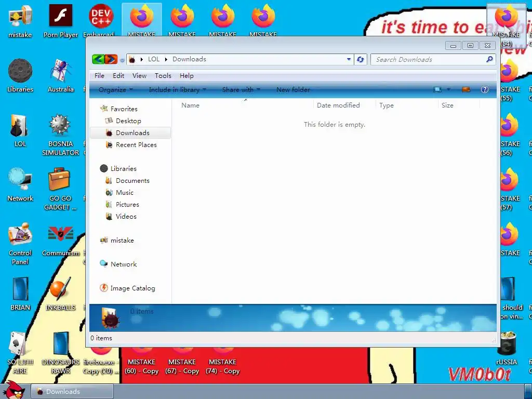This screenshot has height=399, width=532.
Task: Select the rUSSIA recycle bin icon
Action: 507,349
